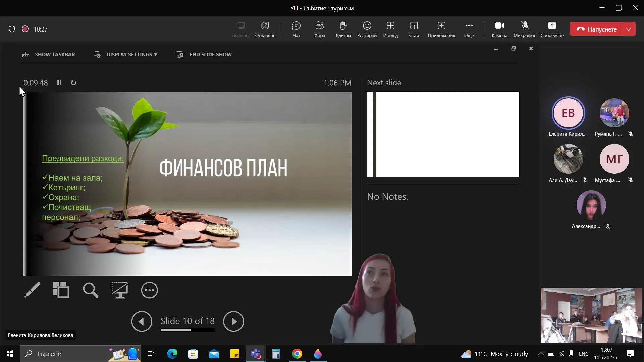Click the network icon in system tray
This screenshot has height=362, width=644.
click(561, 354)
